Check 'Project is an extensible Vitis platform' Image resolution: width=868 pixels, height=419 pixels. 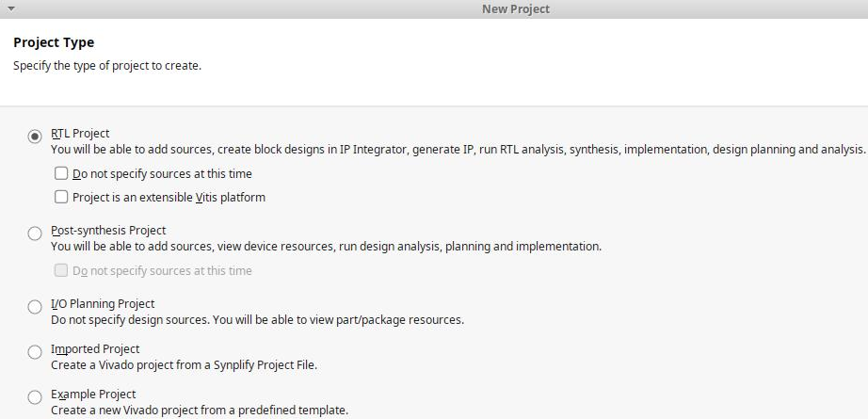61,198
